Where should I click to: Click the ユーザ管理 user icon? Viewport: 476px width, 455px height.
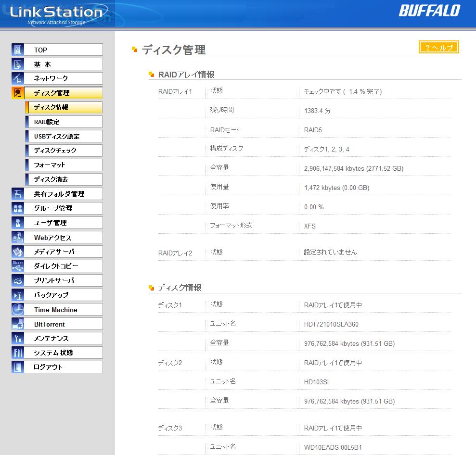(x=18, y=223)
